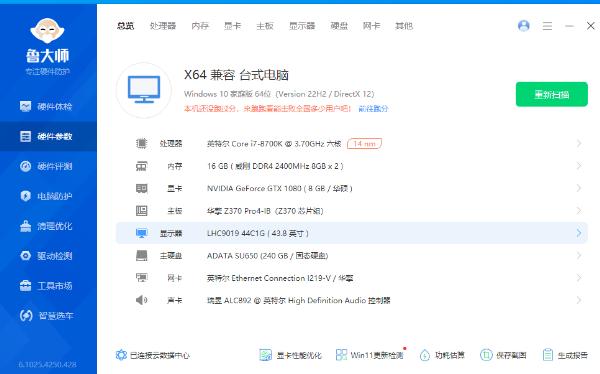
Task: Click the graphics card icon in 显卡 row
Action: click(x=142, y=188)
